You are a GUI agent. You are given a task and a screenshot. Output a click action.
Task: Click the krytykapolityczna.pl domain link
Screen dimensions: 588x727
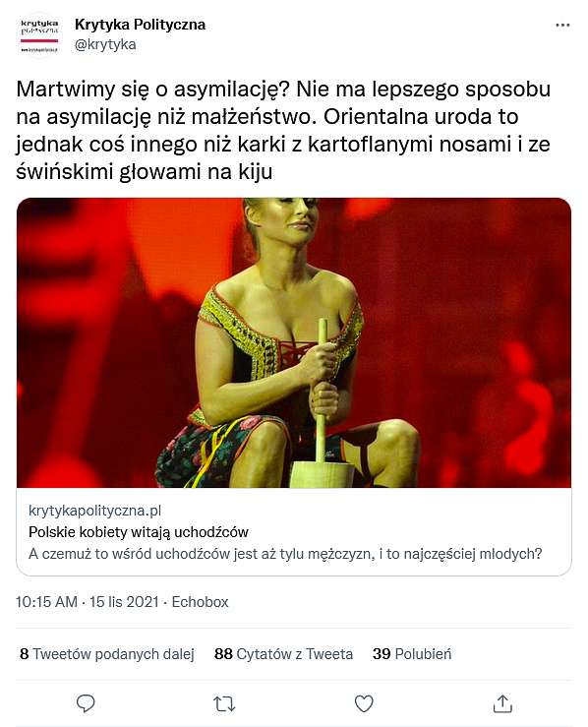coord(95,511)
